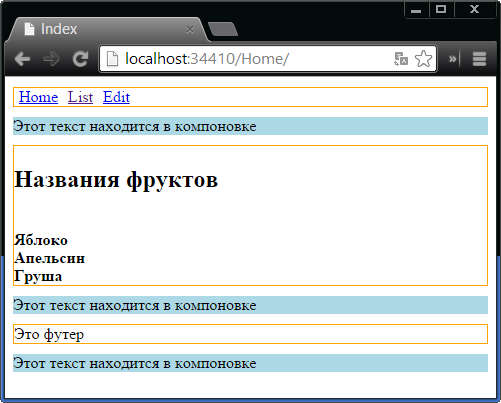This screenshot has width=501, height=403.
Task: Bookmark this page with star icon
Action: (423, 59)
